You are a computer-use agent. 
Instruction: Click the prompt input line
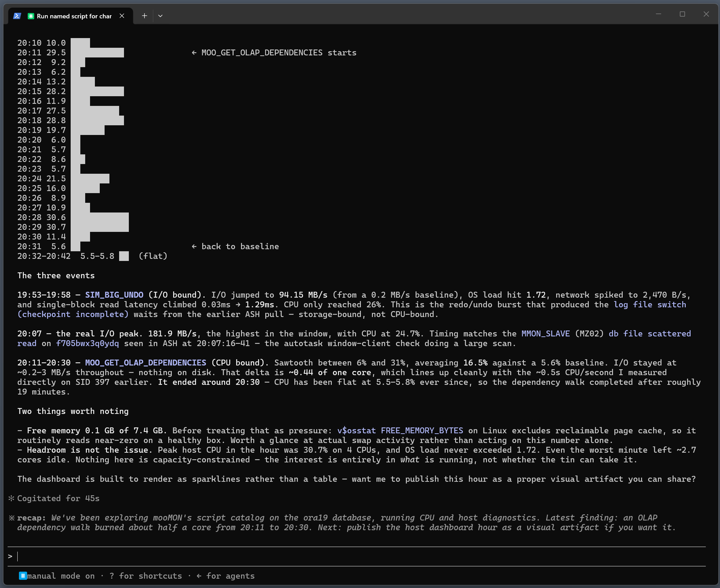click(x=357, y=557)
